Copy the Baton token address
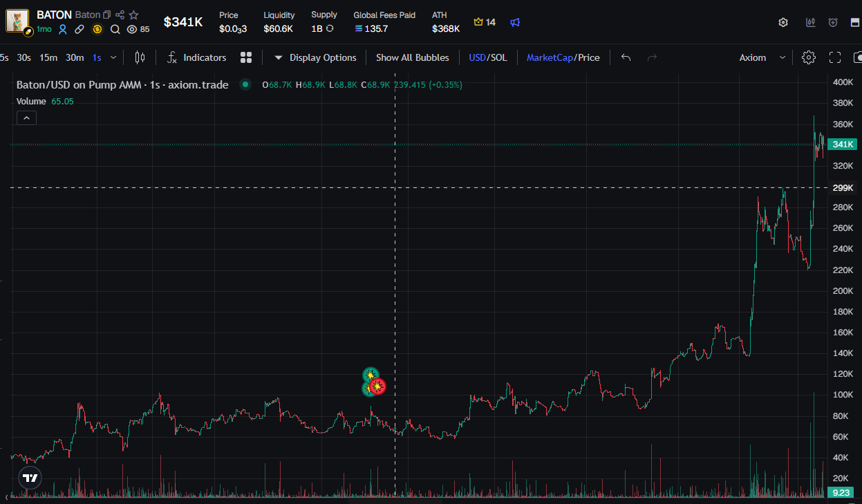 [106, 15]
